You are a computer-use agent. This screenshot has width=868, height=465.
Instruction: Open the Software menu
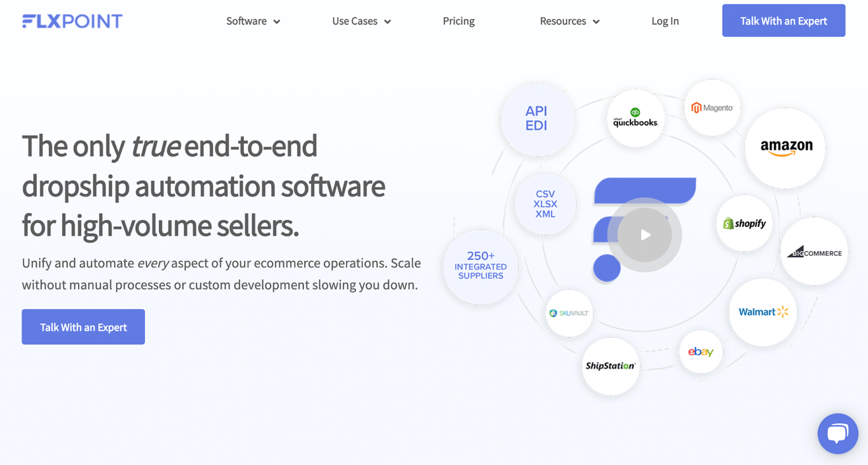246,21
